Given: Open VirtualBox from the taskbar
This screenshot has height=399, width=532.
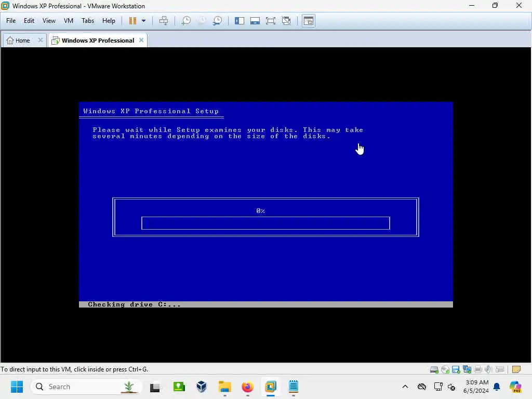Looking at the screenshot, I should pos(202,387).
